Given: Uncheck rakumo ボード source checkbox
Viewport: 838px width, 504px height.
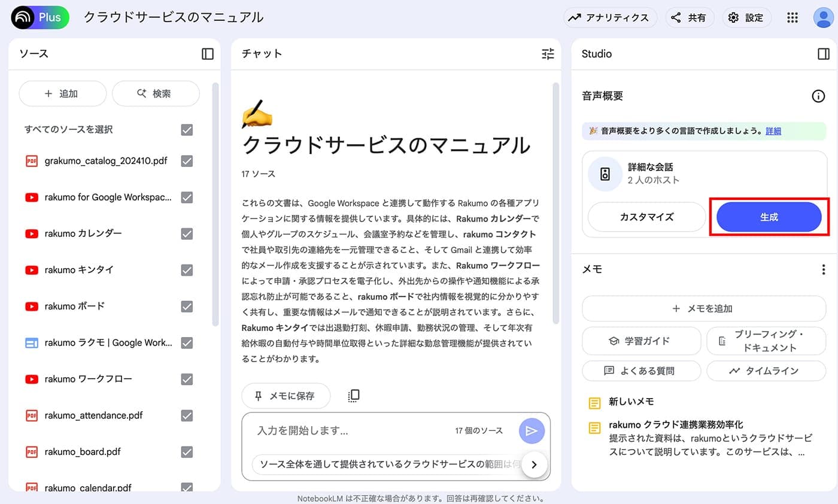Looking at the screenshot, I should pos(187,306).
